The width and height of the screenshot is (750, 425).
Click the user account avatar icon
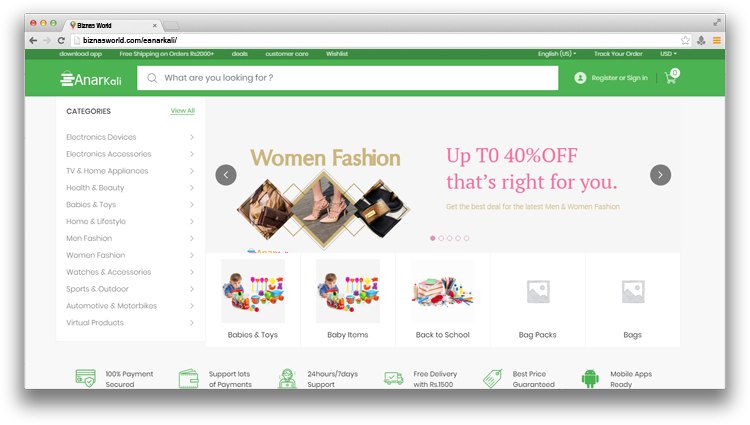[580, 78]
